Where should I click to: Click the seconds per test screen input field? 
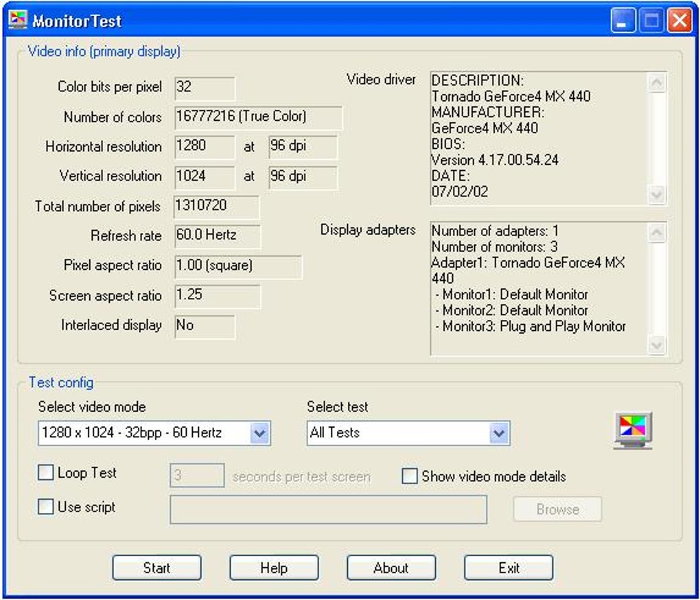tap(197, 476)
